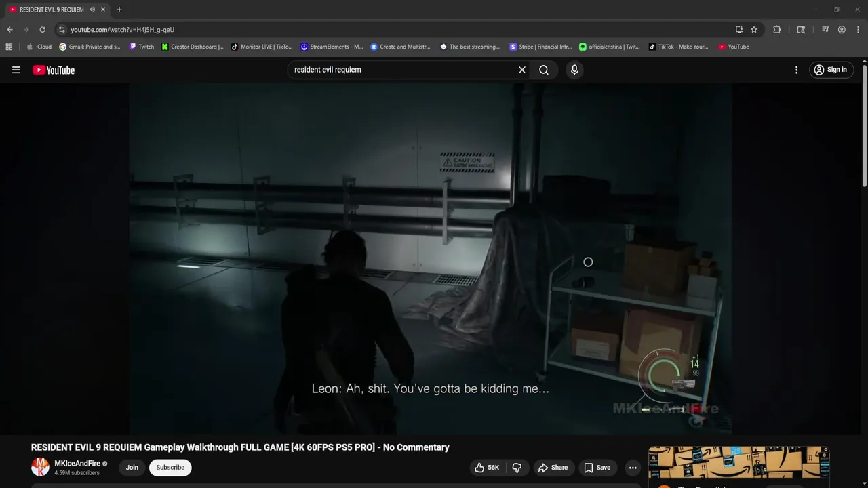868x488 pixels.
Task: Click the MKIceAndFire channel name
Action: [x=77, y=464]
